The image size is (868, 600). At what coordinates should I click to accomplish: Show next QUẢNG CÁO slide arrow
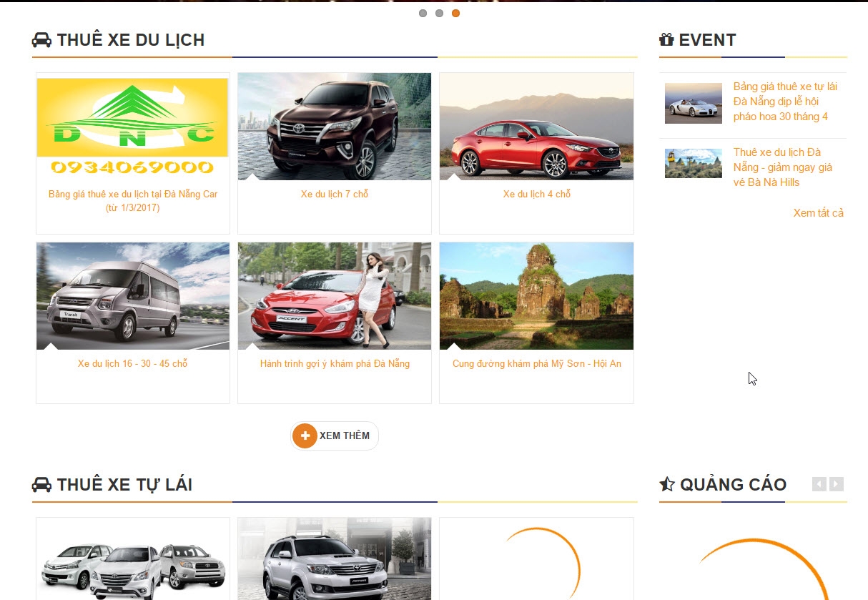(x=837, y=484)
